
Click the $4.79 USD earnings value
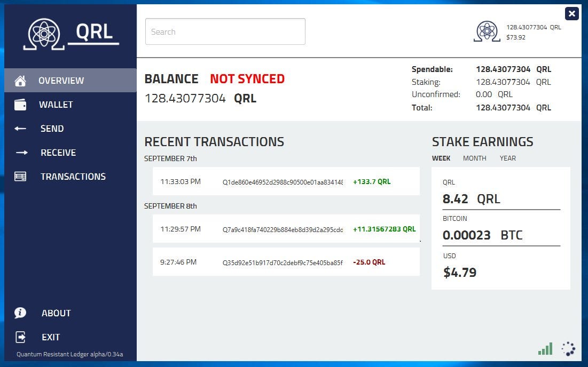click(x=460, y=272)
